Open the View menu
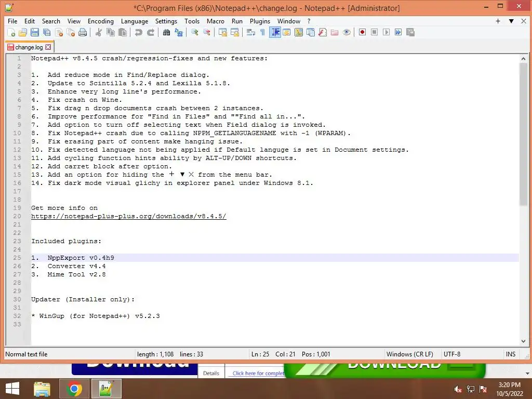This screenshot has width=532, height=399. [x=74, y=21]
